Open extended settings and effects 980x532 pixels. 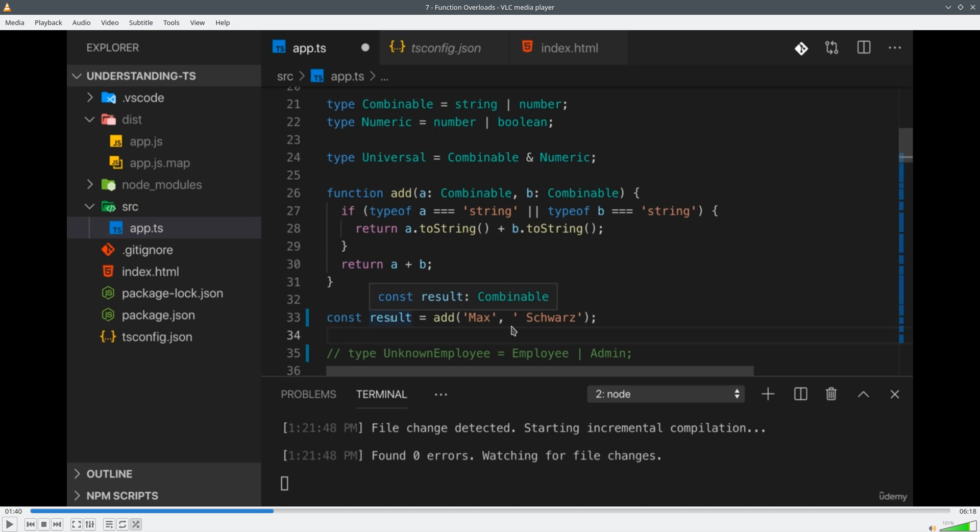pyautogui.click(x=90, y=524)
